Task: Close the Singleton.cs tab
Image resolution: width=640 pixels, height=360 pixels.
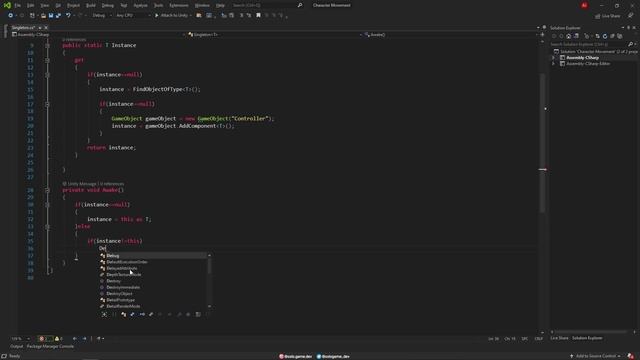Action: click(x=46, y=28)
